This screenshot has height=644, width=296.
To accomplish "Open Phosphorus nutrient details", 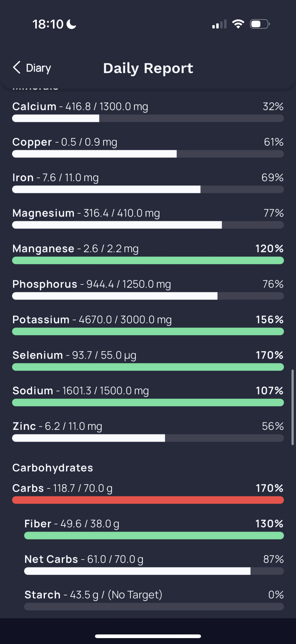I will [x=148, y=289].
